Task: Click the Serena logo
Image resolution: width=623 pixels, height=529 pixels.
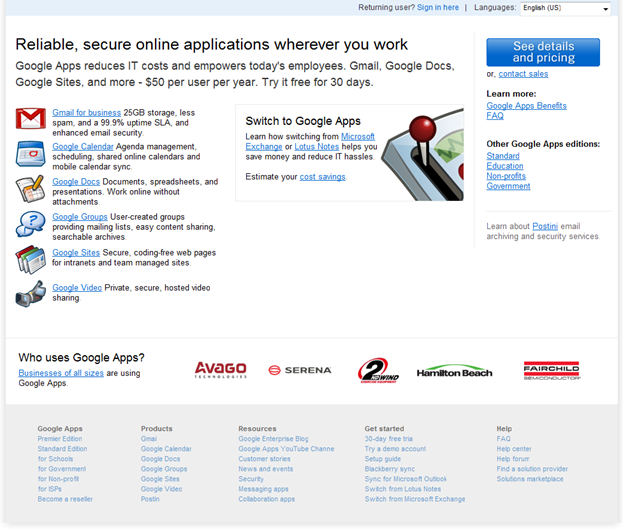Action: tap(300, 370)
